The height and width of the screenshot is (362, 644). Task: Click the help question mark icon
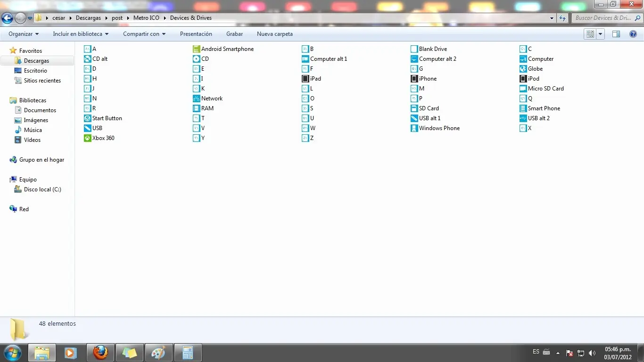click(633, 34)
